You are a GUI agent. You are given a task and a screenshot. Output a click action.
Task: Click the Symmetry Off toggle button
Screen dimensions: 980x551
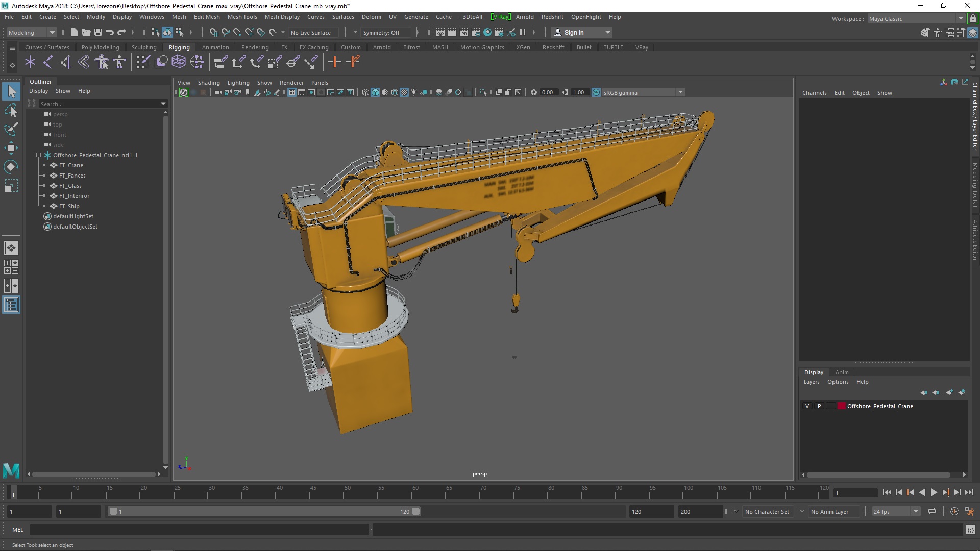382,32
